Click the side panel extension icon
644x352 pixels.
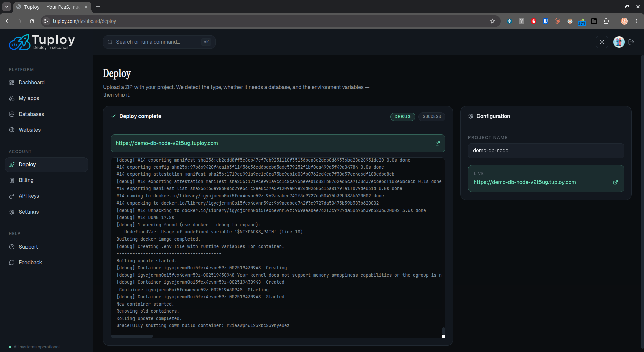(x=594, y=21)
